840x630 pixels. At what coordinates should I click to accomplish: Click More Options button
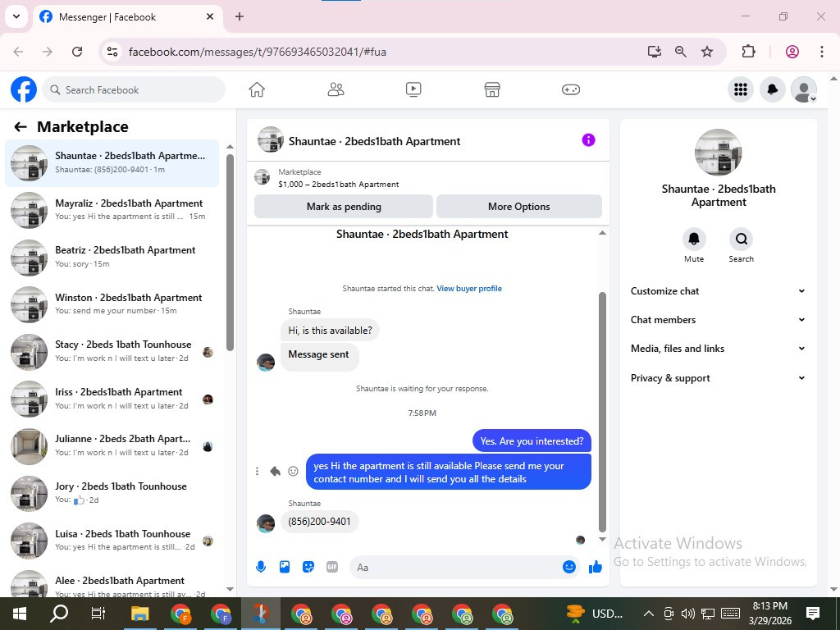pos(518,206)
